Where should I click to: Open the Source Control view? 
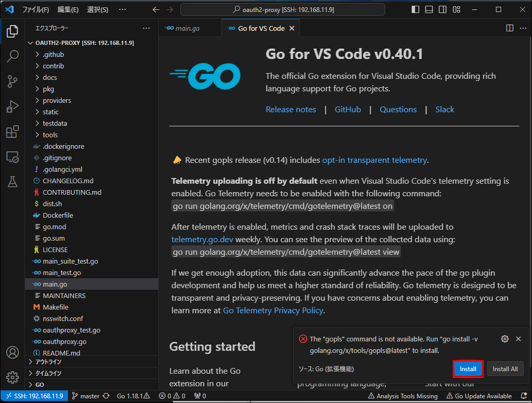(13, 81)
